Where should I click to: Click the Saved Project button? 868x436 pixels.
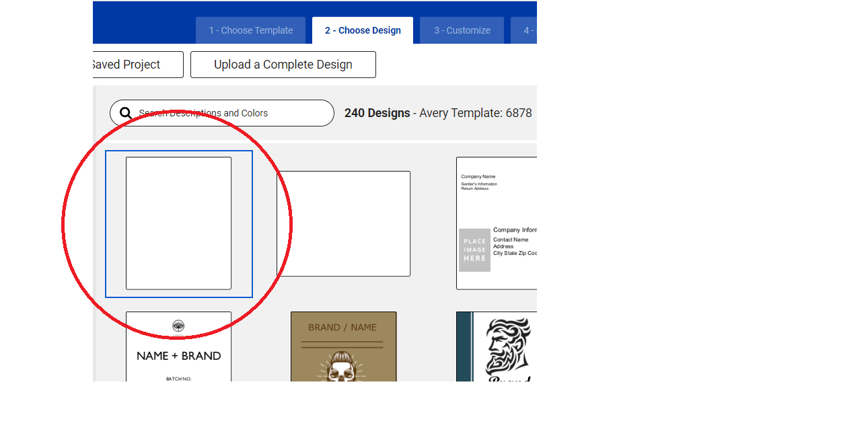[x=138, y=65]
